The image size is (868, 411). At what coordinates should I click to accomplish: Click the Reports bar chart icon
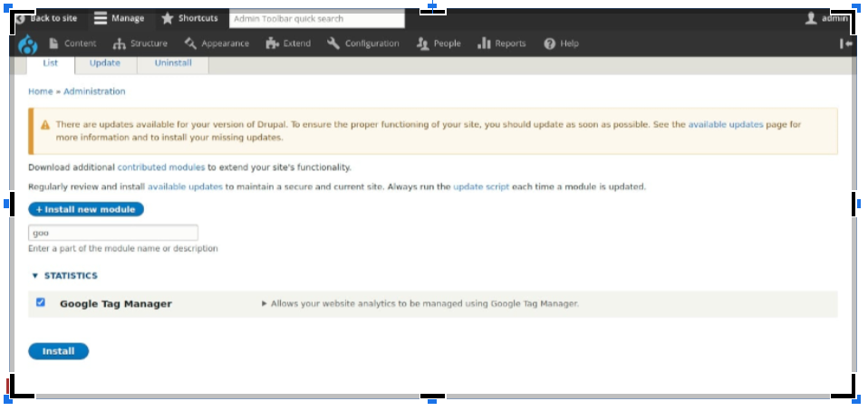484,43
